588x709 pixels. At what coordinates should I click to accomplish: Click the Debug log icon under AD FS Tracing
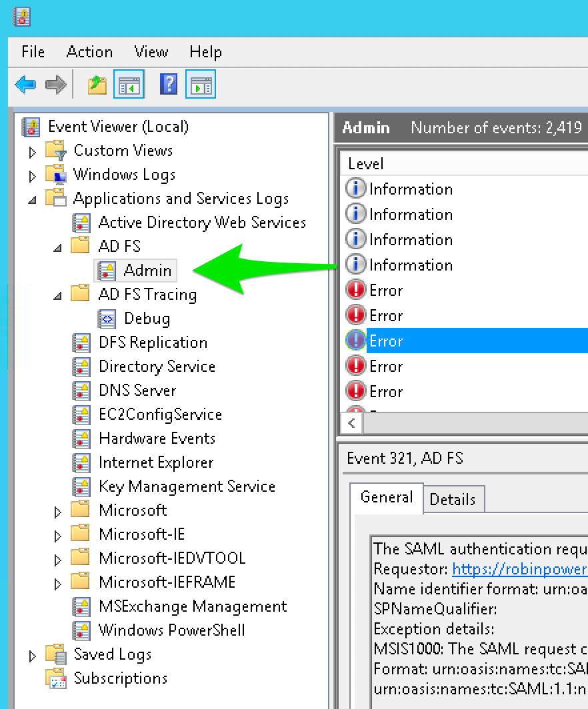pyautogui.click(x=107, y=319)
